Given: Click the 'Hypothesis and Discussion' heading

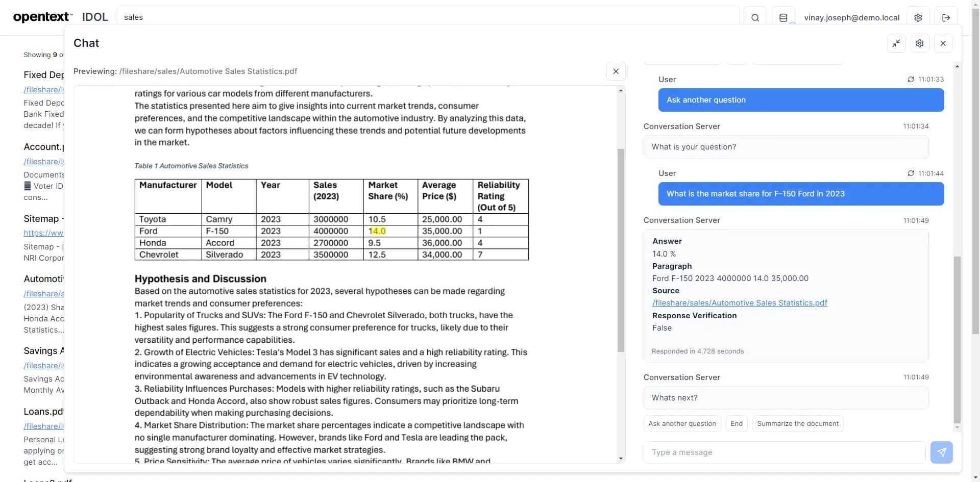Looking at the screenshot, I should coord(201,279).
